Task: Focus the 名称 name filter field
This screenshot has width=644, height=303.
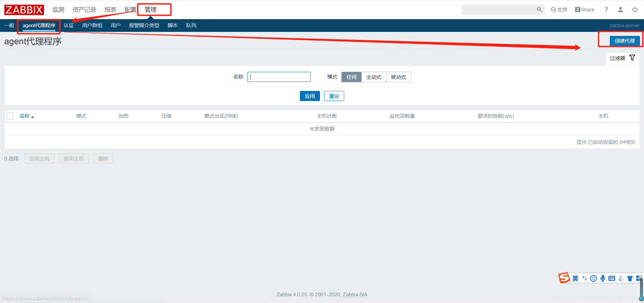Action: pos(279,77)
